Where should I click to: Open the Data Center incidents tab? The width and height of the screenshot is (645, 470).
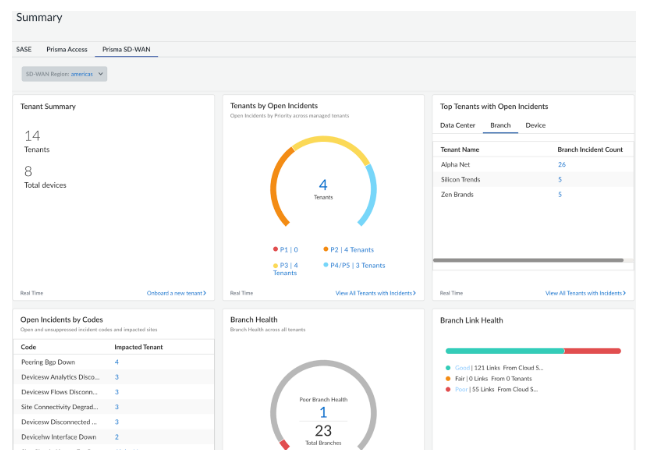click(x=457, y=125)
